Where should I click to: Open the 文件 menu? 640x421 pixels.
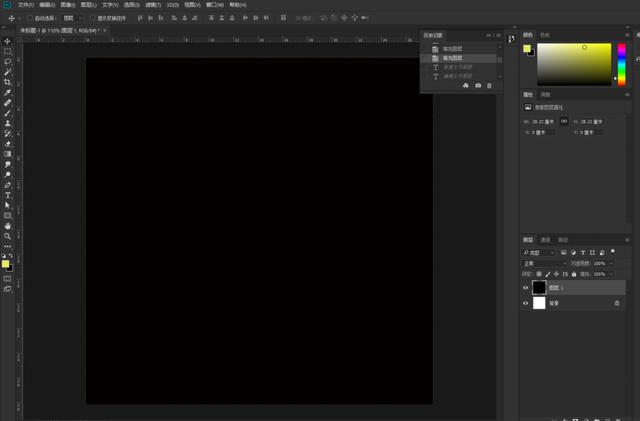(x=25, y=5)
